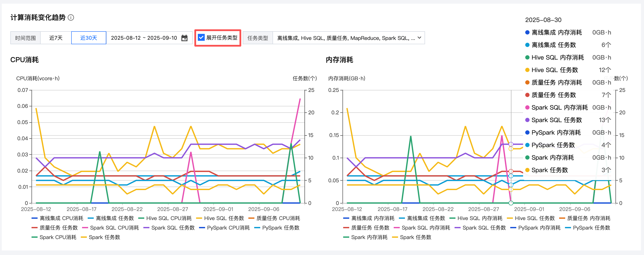Uncheck the 展开任务类型 checkbox

point(201,38)
